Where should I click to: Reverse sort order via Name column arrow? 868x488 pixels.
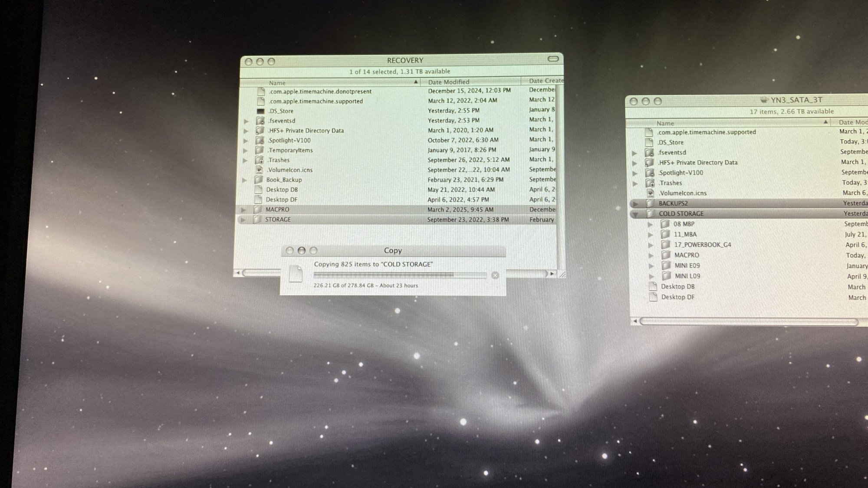pos(416,82)
